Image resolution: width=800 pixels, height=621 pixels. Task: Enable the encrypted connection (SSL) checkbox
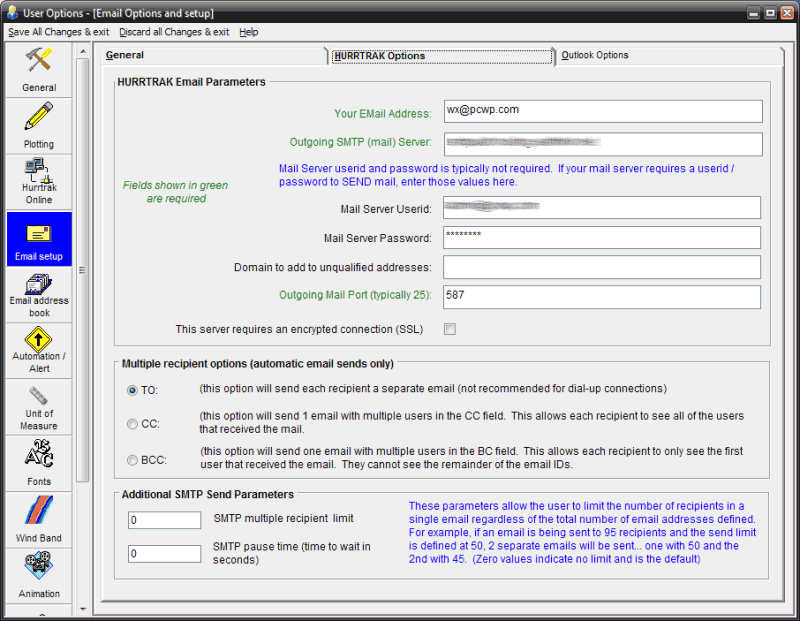[450, 329]
